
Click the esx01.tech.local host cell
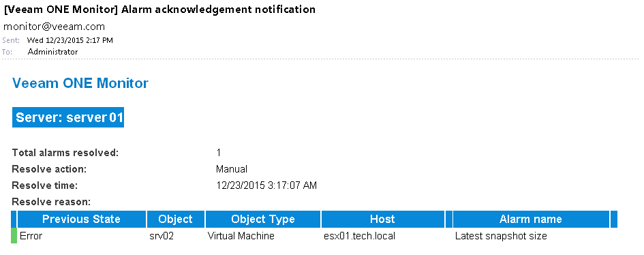coord(359,236)
